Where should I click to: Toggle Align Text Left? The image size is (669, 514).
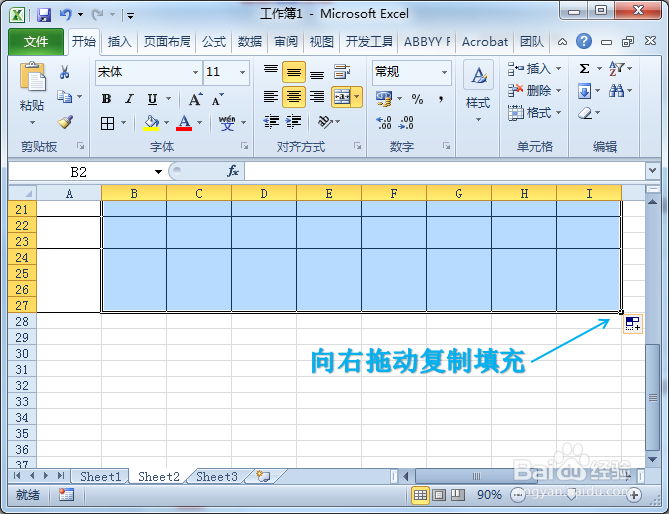point(271,97)
